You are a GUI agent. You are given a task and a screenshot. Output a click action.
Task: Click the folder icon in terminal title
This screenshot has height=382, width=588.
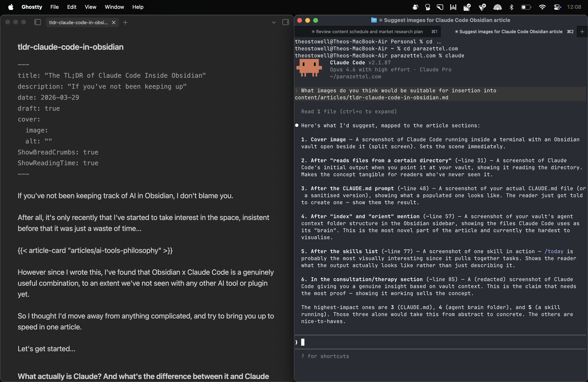(374, 20)
